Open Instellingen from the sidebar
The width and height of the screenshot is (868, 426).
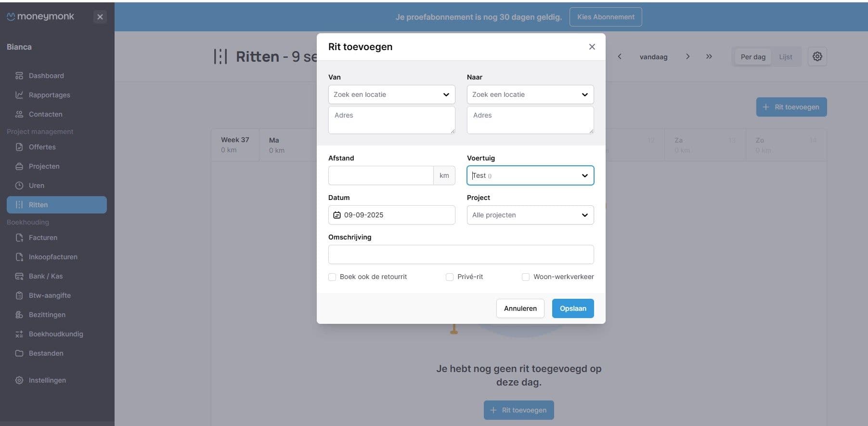[47, 380]
